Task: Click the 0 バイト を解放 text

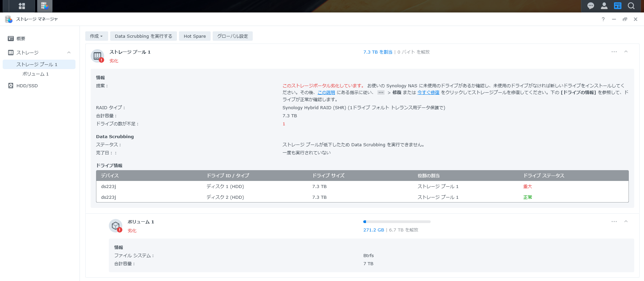Action: click(413, 52)
